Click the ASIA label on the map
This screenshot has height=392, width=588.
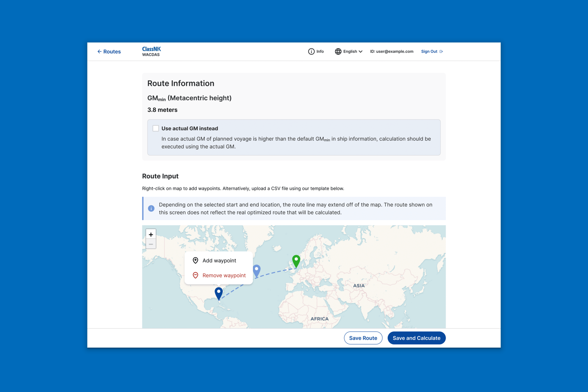click(359, 286)
